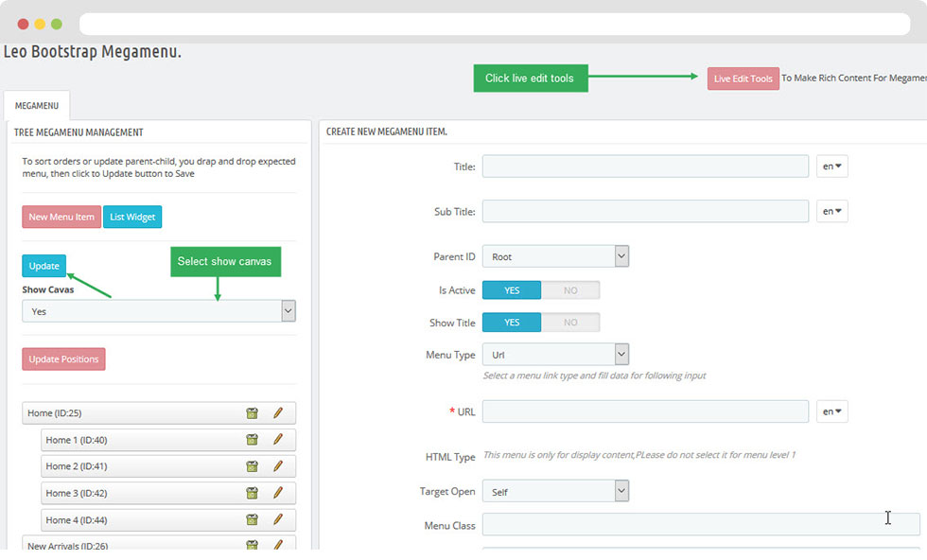This screenshot has width=927, height=560.
Task: Focus the Menu Class input field
Action: click(x=701, y=524)
